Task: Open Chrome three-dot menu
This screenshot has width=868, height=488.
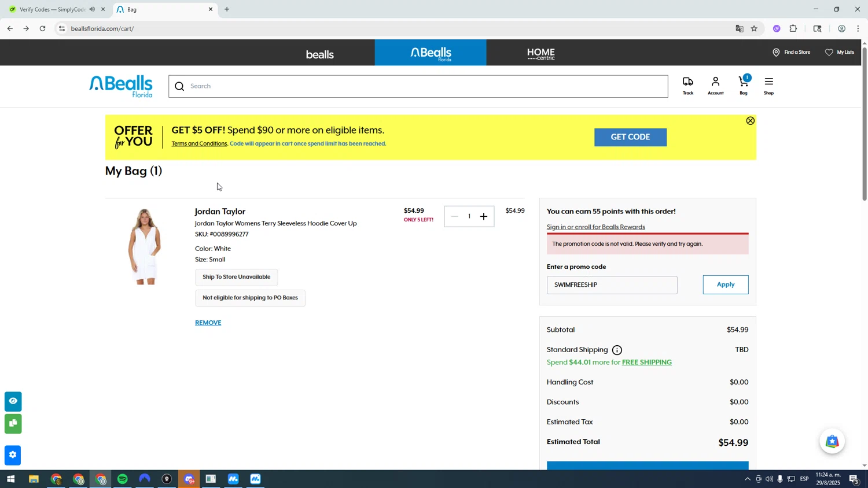Action: (858, 28)
